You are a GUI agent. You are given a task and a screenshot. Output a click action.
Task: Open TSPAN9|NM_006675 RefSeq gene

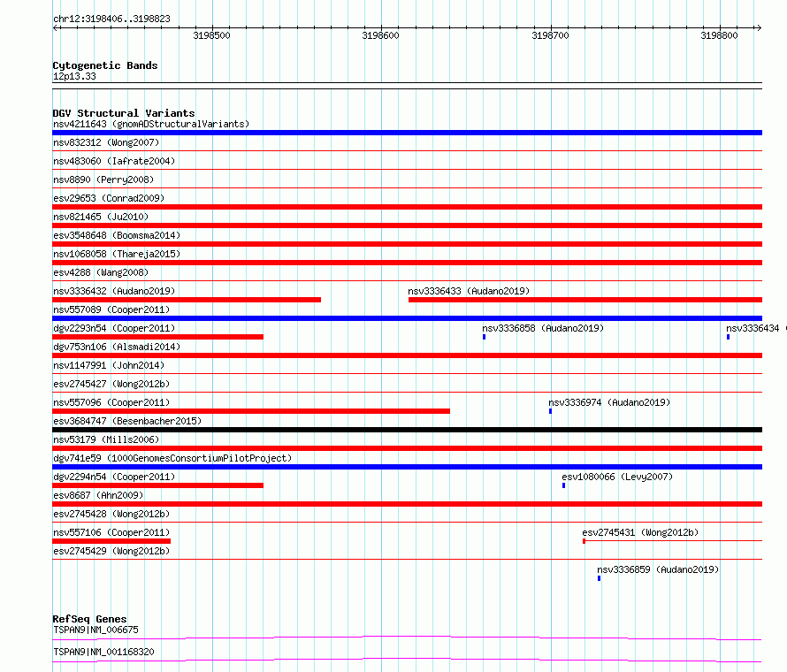click(x=96, y=630)
